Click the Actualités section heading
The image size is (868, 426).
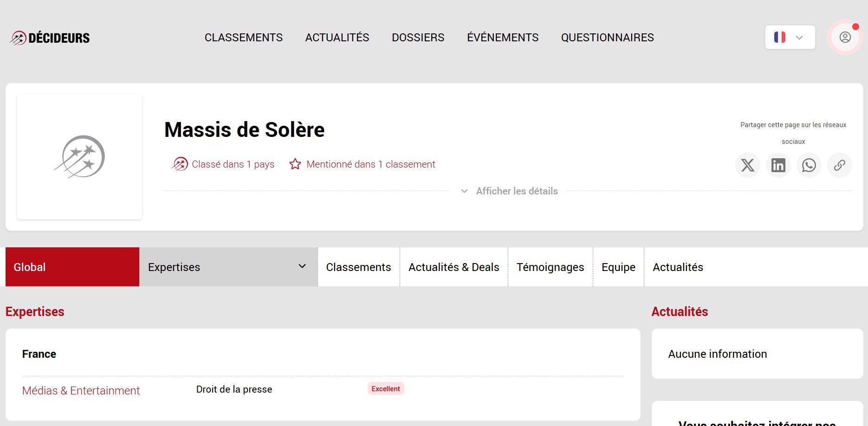pos(680,312)
